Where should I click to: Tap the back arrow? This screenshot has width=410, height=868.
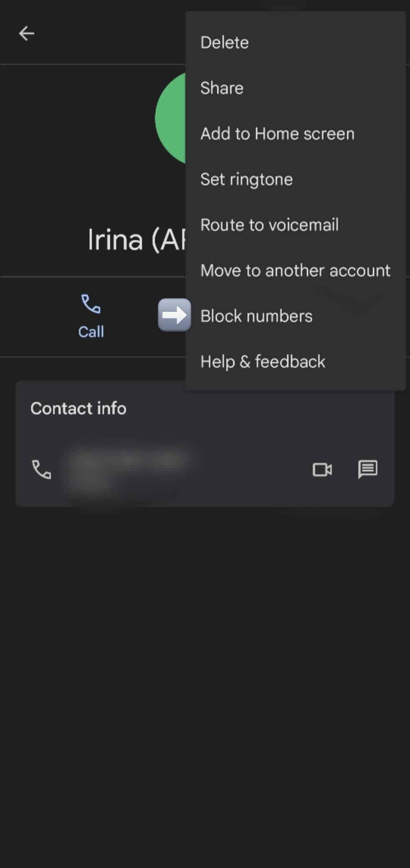[27, 33]
